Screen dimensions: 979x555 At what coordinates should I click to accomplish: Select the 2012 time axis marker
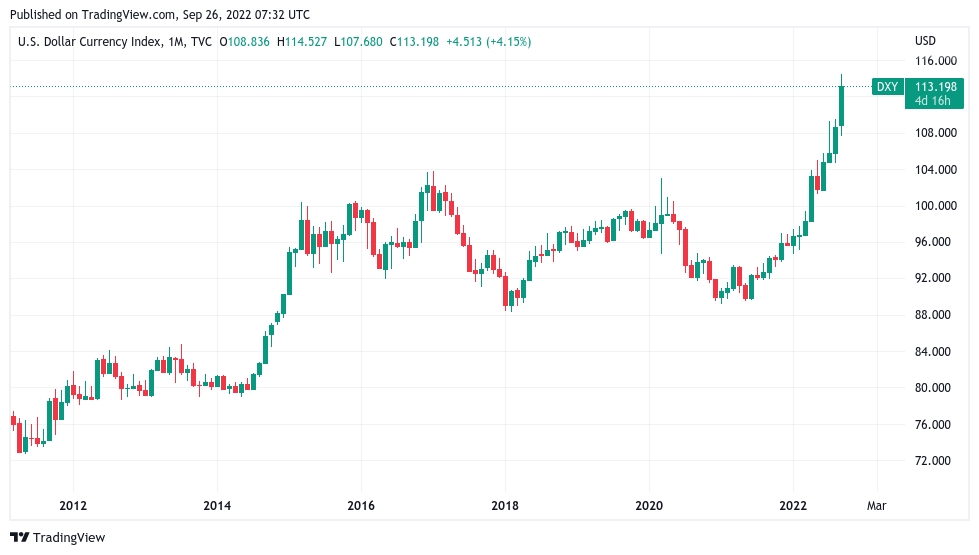point(73,505)
